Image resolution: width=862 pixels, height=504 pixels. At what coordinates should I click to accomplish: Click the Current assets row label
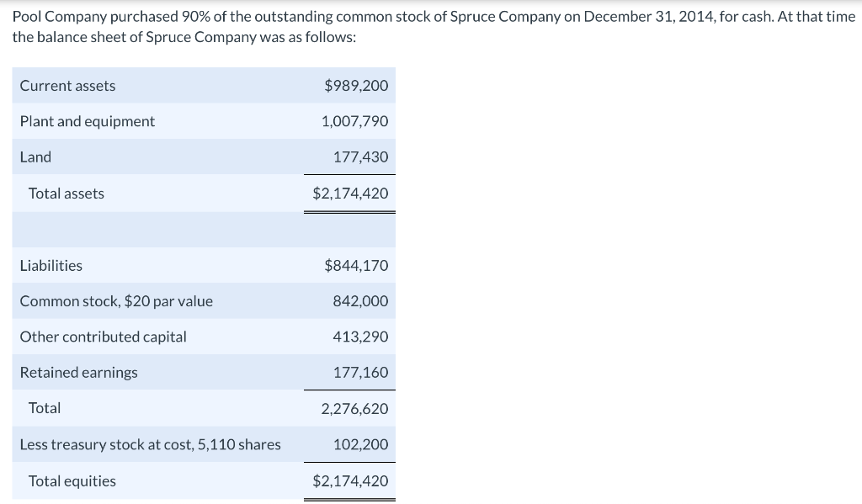(x=67, y=86)
